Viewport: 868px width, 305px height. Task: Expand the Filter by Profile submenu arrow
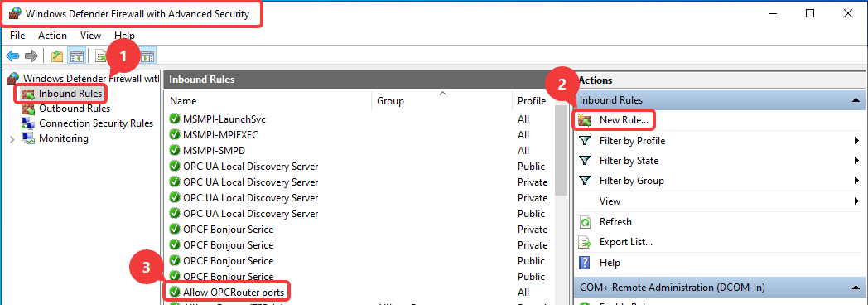pos(856,141)
